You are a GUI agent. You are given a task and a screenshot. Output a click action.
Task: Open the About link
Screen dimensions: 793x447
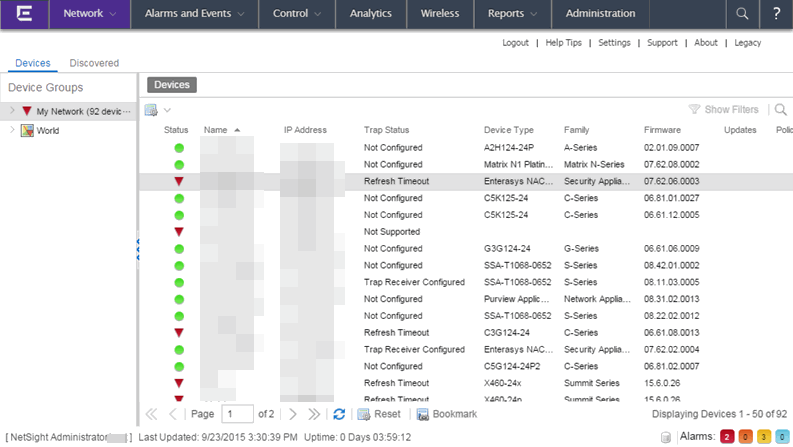706,43
